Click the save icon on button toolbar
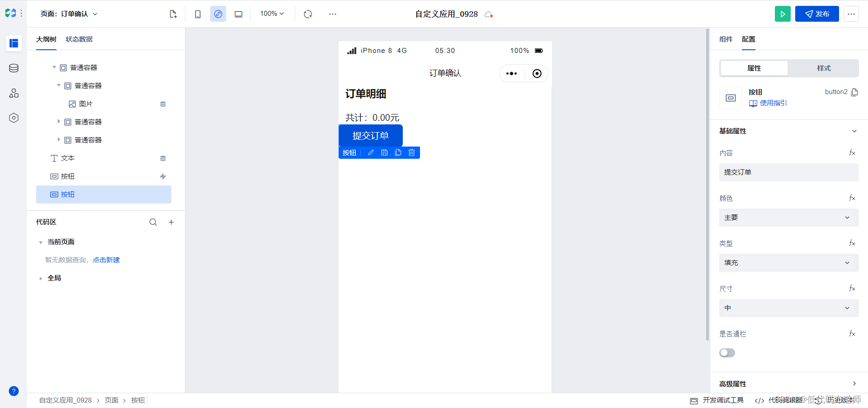Viewport: 868px width, 408px height. tap(384, 153)
